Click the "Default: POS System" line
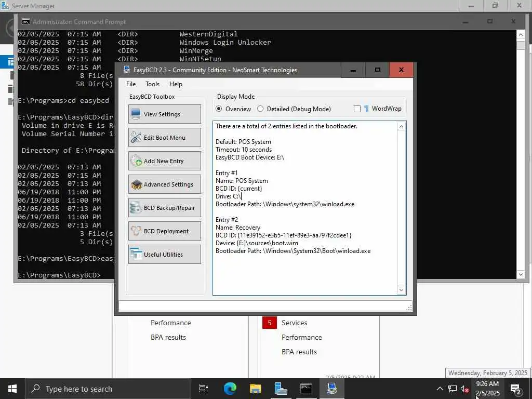Image resolution: width=532 pixels, height=399 pixels. 243,142
